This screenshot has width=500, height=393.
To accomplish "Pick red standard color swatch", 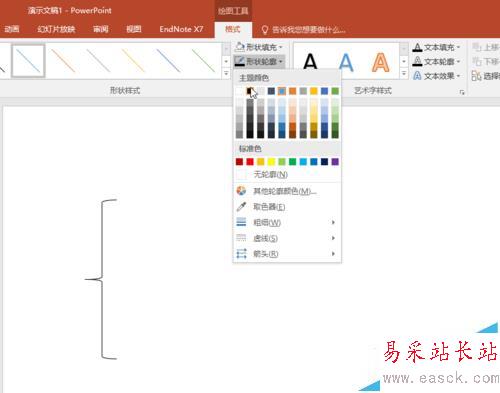I will pos(250,162).
